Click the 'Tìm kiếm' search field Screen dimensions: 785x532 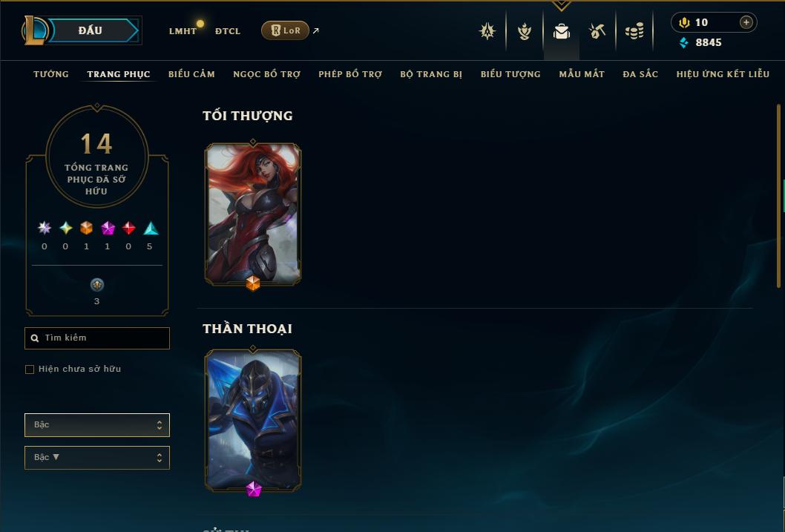[97, 338]
